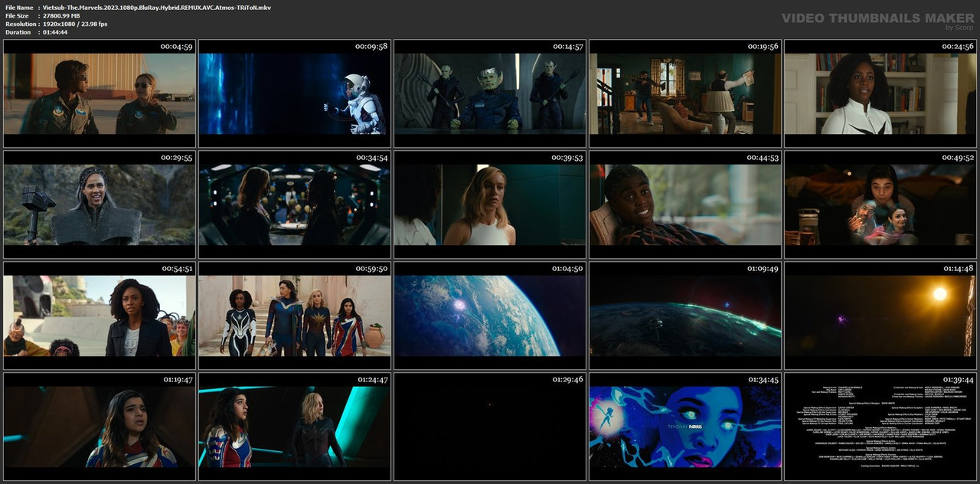Select the thumbnail at 00:04:59
This screenshot has width=980, height=484.
(100, 93)
